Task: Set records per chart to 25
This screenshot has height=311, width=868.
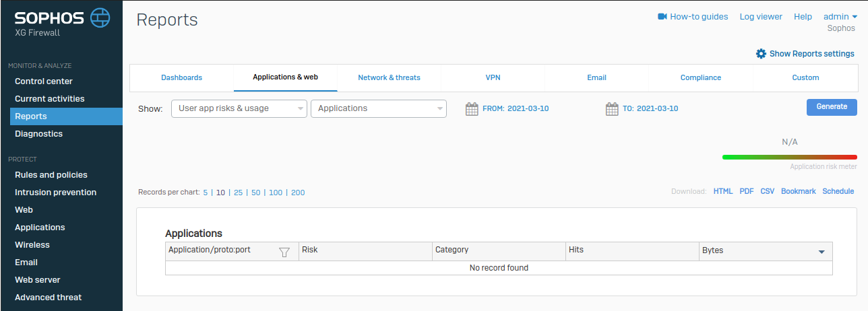Action: [x=238, y=193]
